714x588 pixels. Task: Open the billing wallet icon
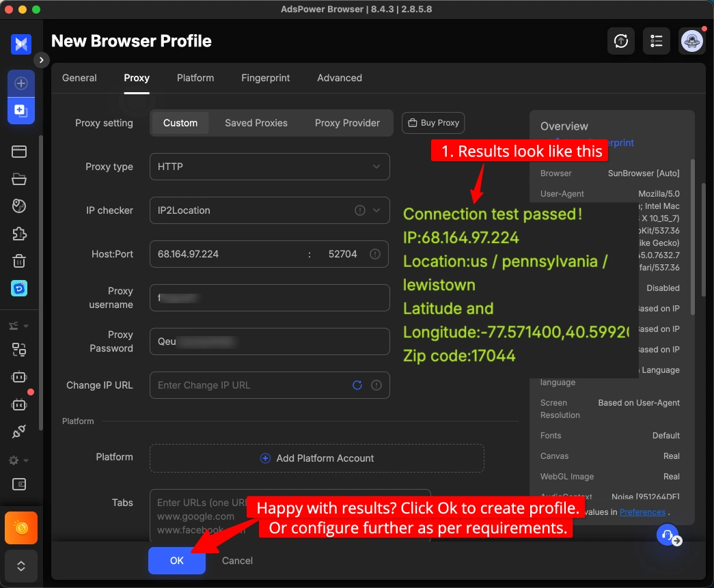[19, 484]
